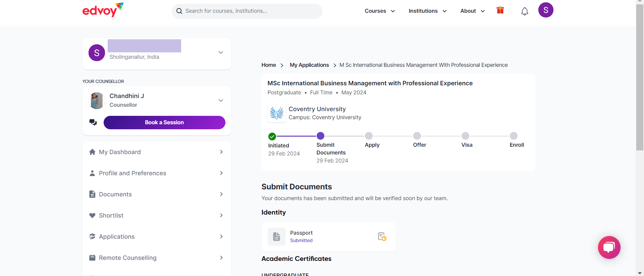
Task: Select the Visa progress step
Action: (465, 136)
